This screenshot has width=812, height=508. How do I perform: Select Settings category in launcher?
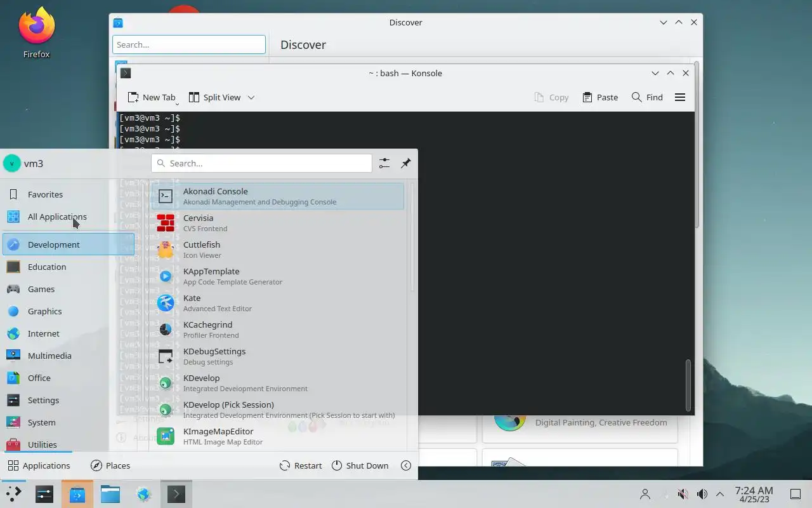coord(68,400)
